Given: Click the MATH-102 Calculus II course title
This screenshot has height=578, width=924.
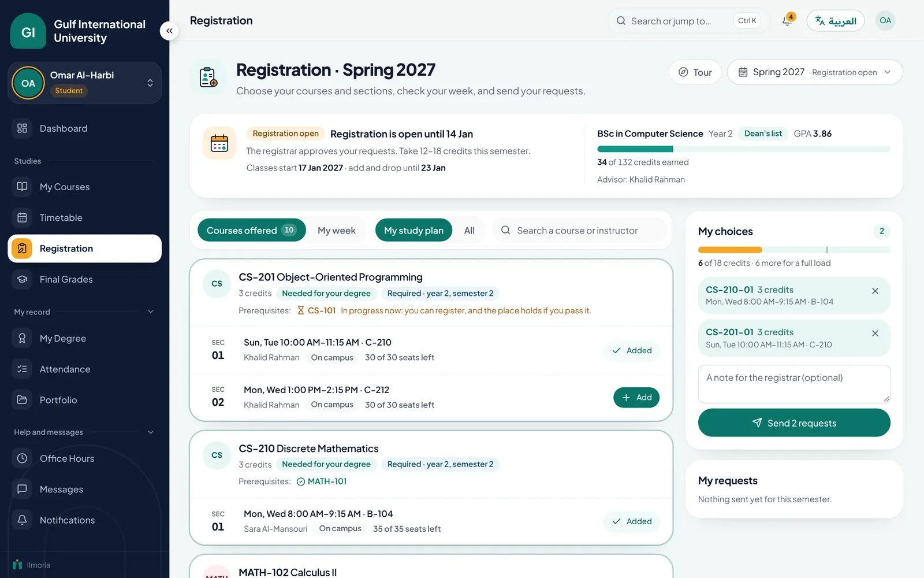Looking at the screenshot, I should click(288, 572).
